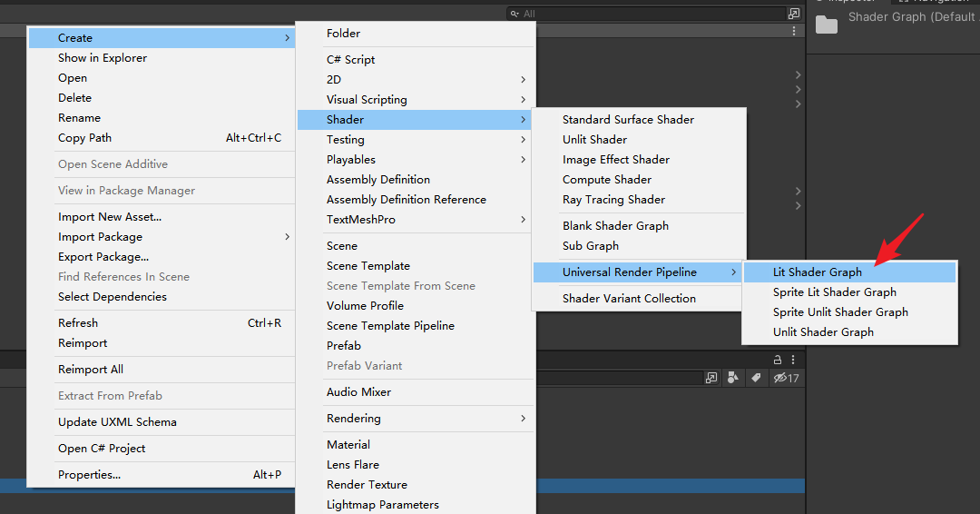Viewport: 980px width, 514px height.
Task: Click Refresh in the context menu
Action: click(162, 323)
